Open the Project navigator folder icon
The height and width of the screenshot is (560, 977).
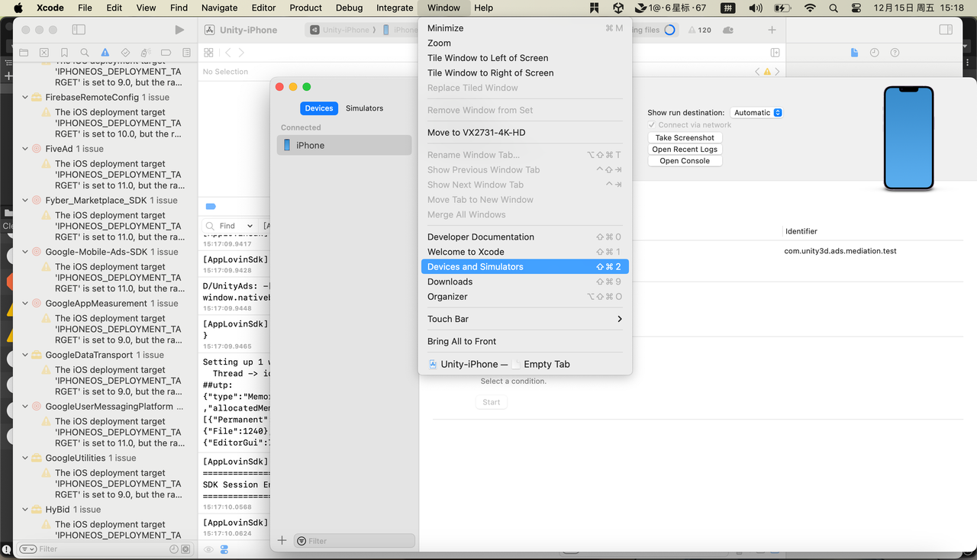[x=24, y=53]
